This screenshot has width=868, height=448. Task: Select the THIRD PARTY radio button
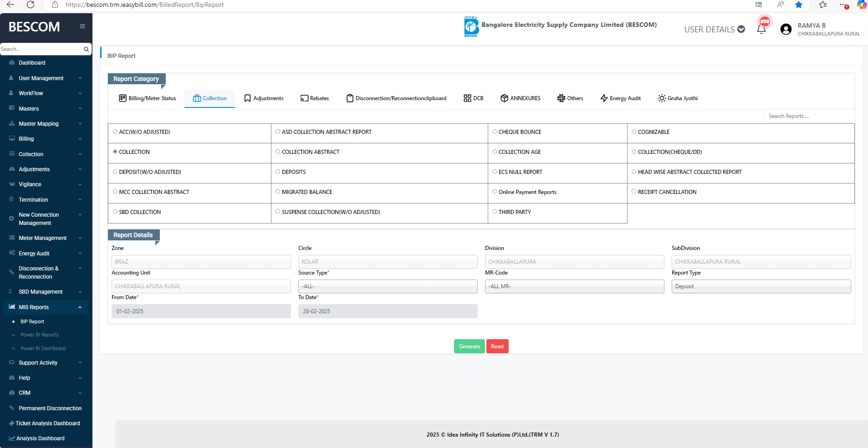click(x=495, y=212)
